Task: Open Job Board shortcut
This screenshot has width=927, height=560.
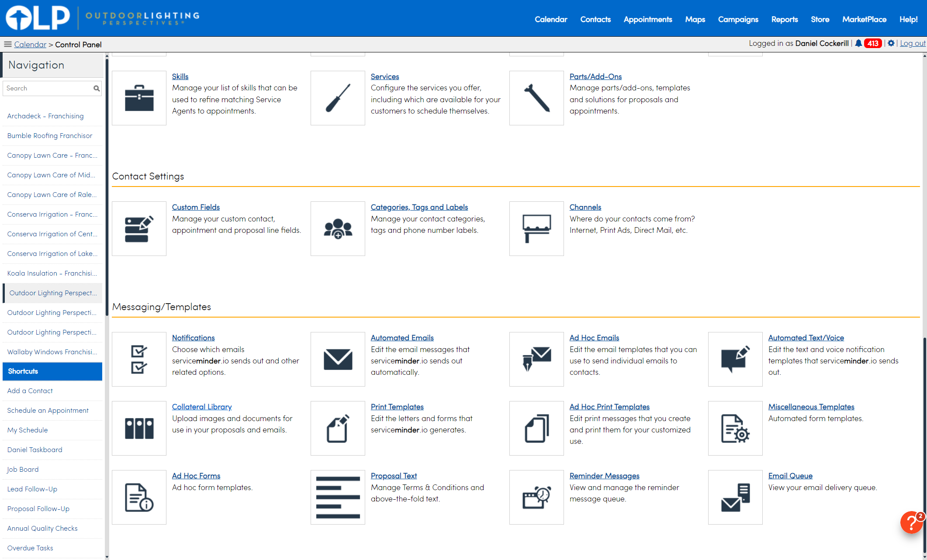Action: coord(52,469)
